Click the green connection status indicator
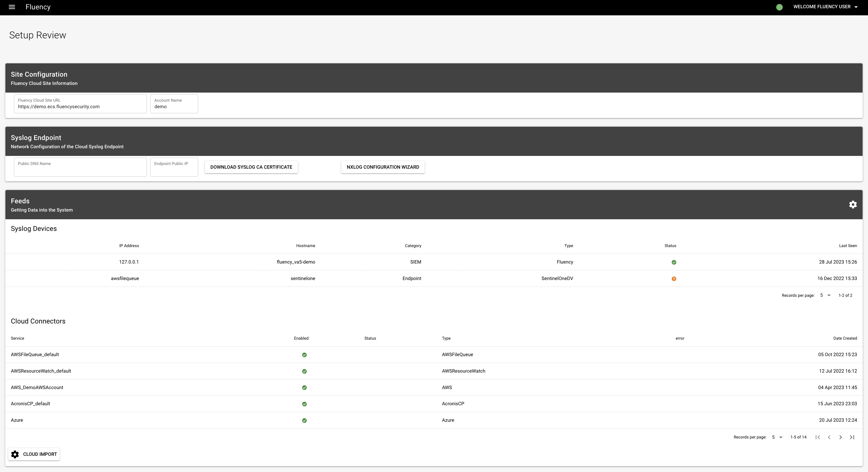Viewport: 868px width, 472px height. click(x=779, y=7)
